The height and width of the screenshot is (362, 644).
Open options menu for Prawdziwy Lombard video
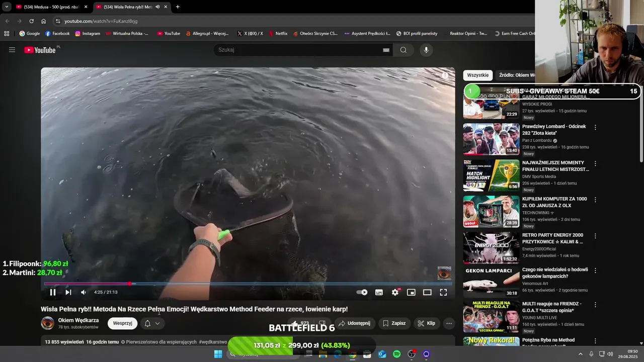(595, 128)
